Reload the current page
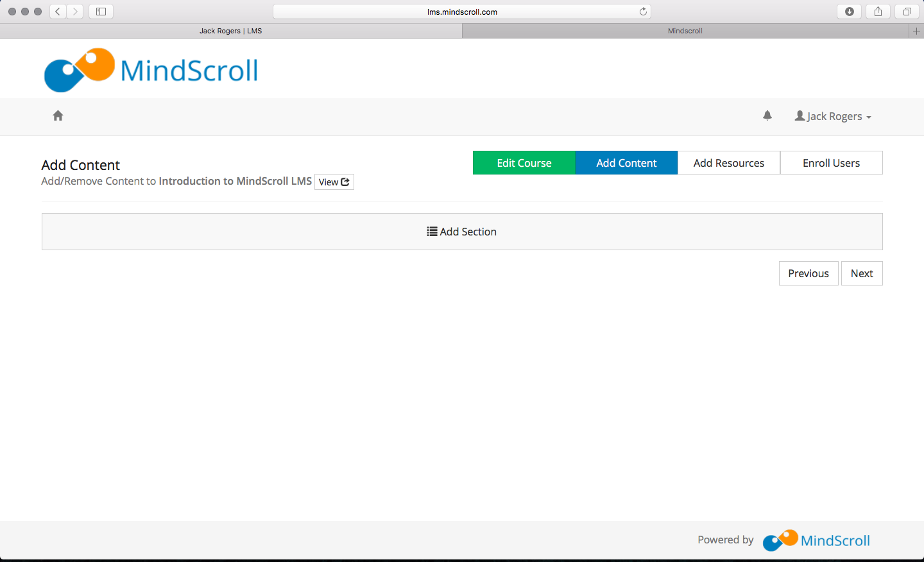The height and width of the screenshot is (562, 924). (x=643, y=12)
